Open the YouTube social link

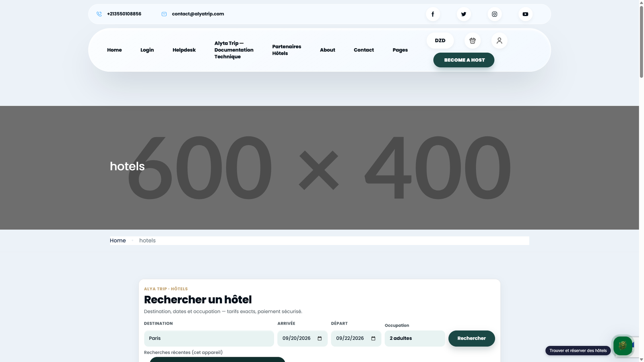pyautogui.click(x=525, y=14)
